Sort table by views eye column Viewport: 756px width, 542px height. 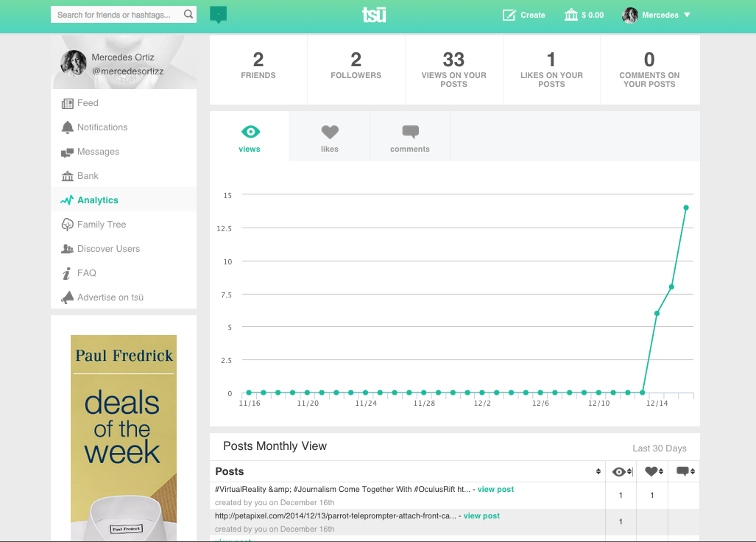pos(622,471)
